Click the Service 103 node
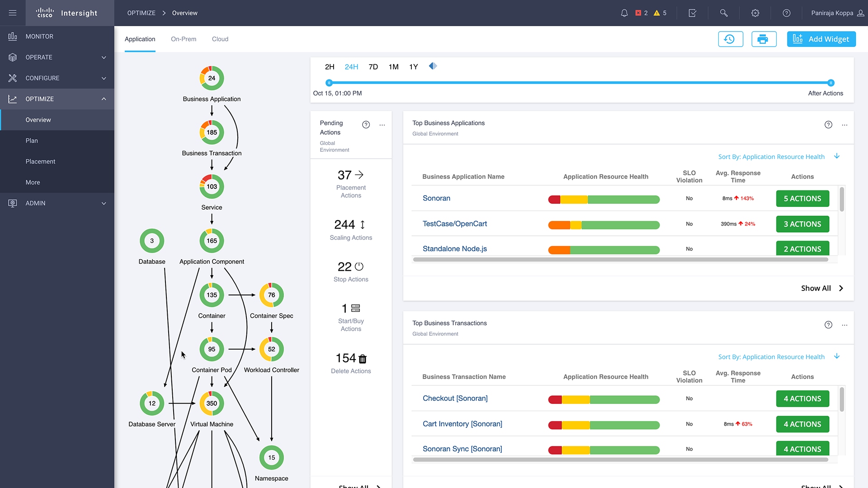This screenshot has height=488, width=868. (x=212, y=187)
